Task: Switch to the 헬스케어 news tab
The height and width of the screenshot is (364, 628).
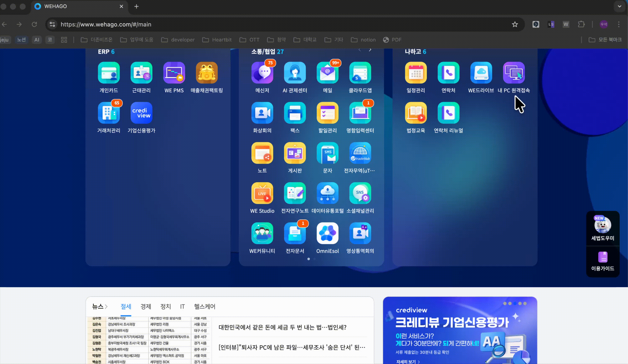Action: click(x=204, y=307)
